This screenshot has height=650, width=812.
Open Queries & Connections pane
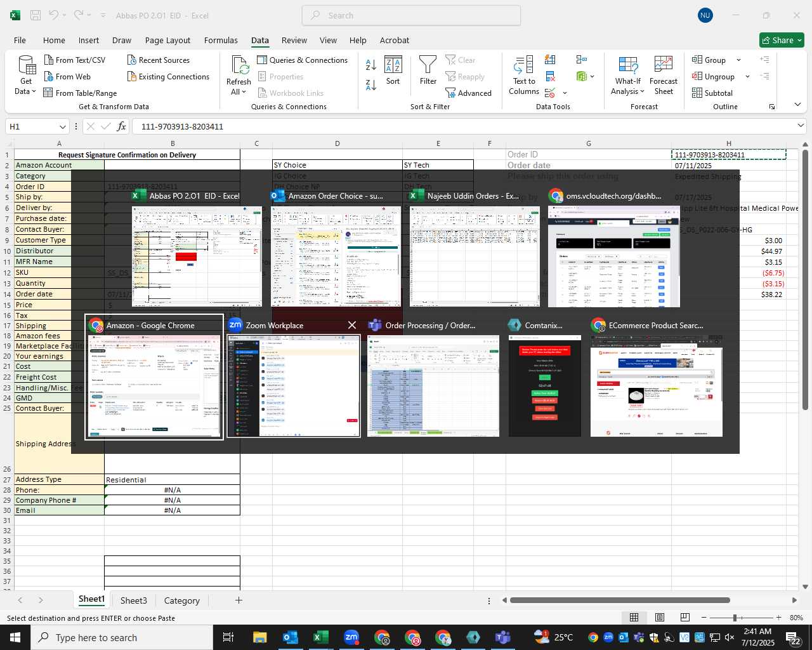click(x=303, y=60)
